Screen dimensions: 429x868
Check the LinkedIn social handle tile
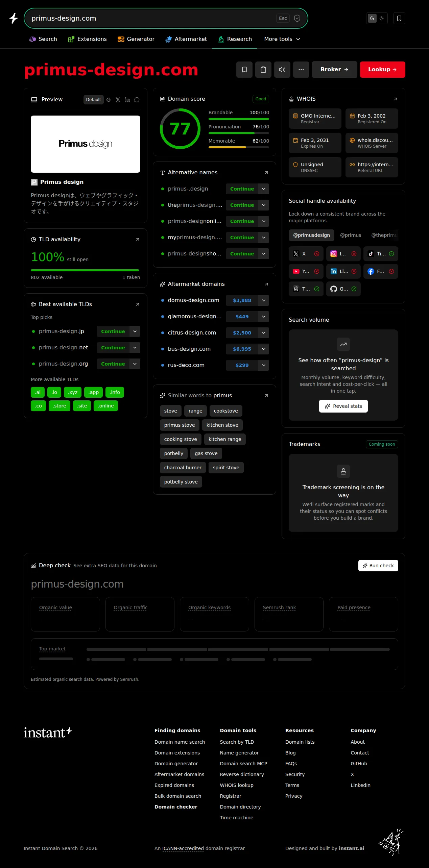tap(343, 271)
